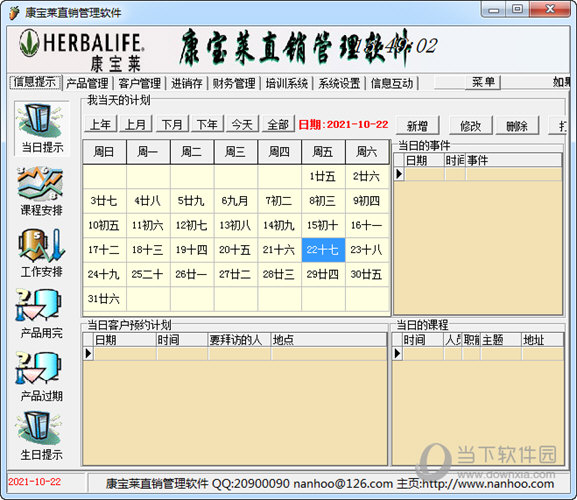Screen dimensions: 577x500
Task: Select first row marker in 当日的事件 grid
Action: point(399,174)
